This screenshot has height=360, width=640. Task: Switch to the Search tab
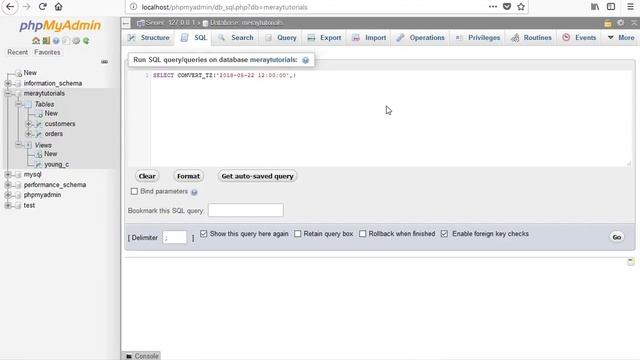click(236, 38)
